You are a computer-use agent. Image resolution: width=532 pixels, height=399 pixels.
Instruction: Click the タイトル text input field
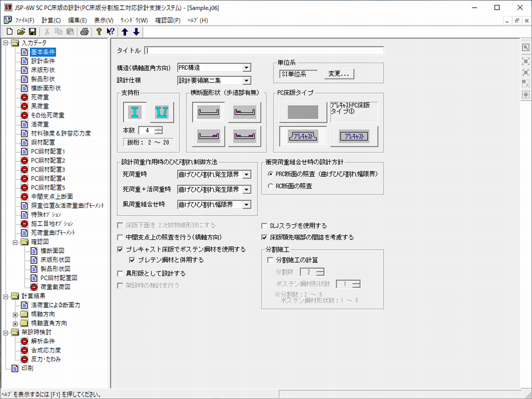point(264,51)
